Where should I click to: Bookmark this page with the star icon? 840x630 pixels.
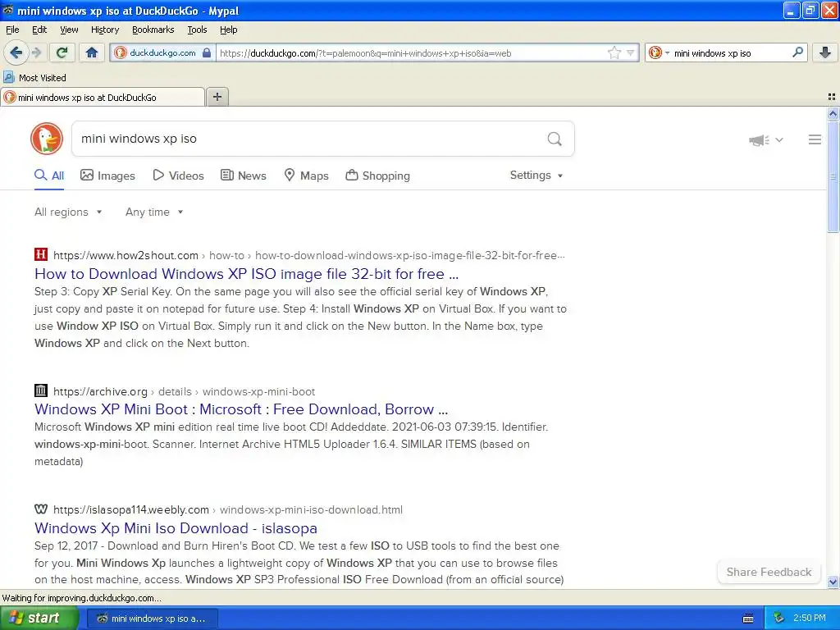tap(614, 52)
